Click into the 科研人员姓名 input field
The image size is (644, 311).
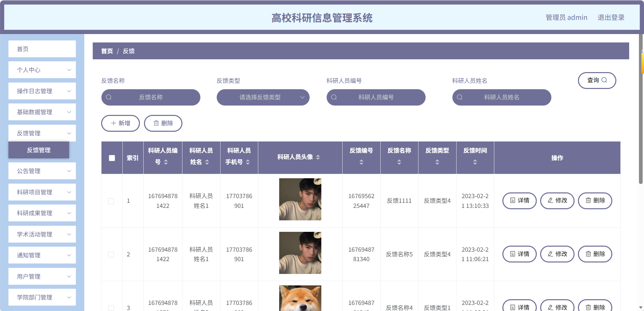502,97
